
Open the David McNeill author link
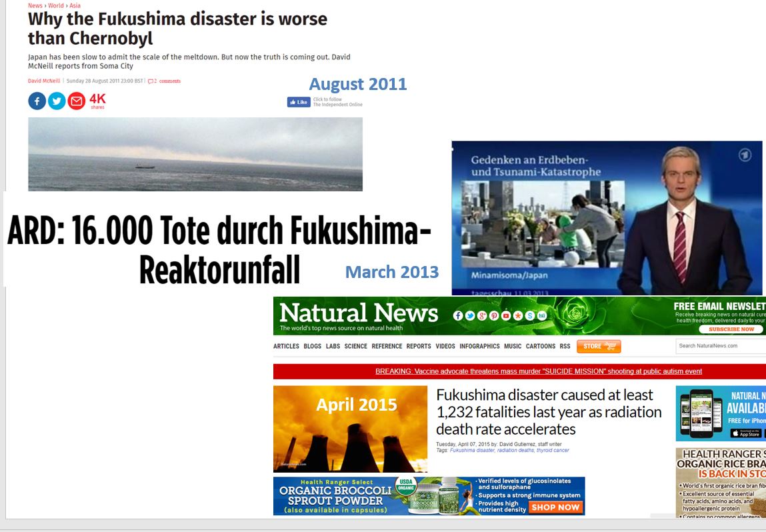point(44,81)
